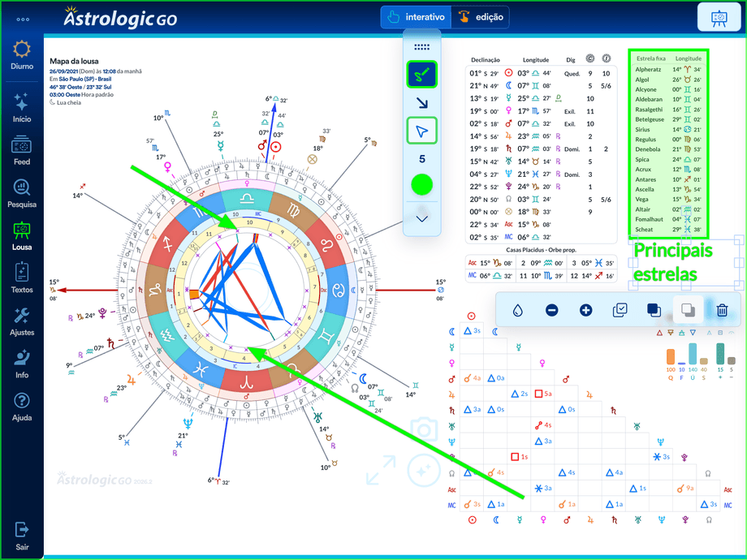The width and height of the screenshot is (747, 560).
Task: Click the opposition 4s aspect cell
Action: tap(542, 424)
